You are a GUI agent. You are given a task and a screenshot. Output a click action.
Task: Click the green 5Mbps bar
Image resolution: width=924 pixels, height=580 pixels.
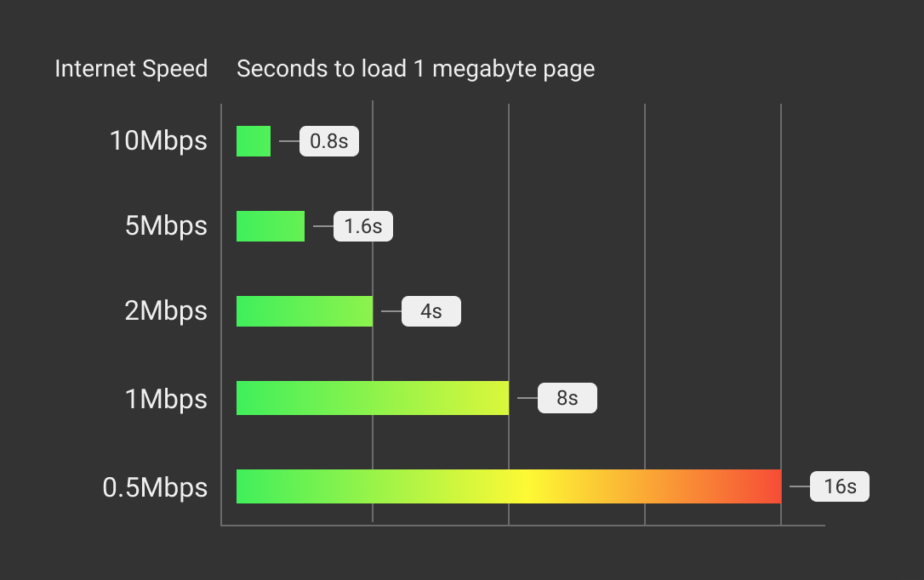(x=271, y=226)
